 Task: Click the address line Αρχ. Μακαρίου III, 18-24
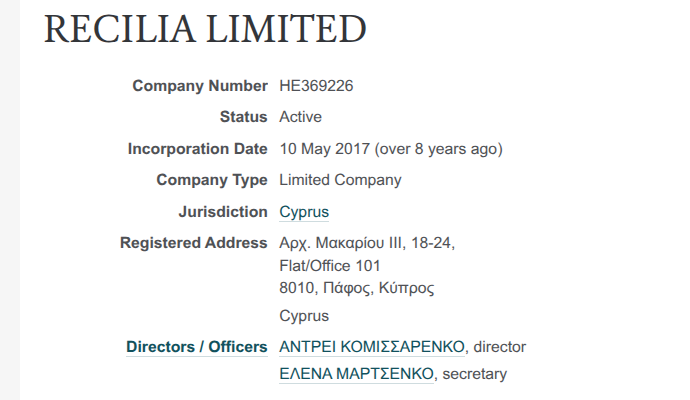tap(368, 243)
